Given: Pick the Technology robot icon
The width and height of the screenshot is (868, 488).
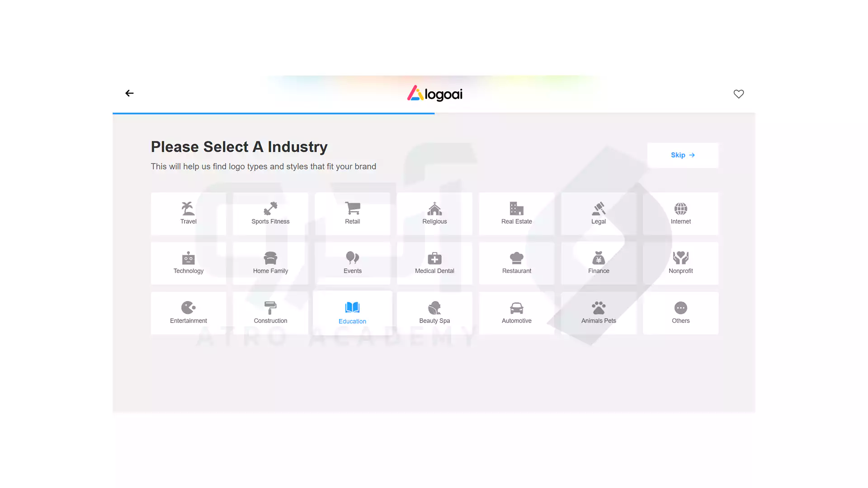Looking at the screenshot, I should click(188, 258).
